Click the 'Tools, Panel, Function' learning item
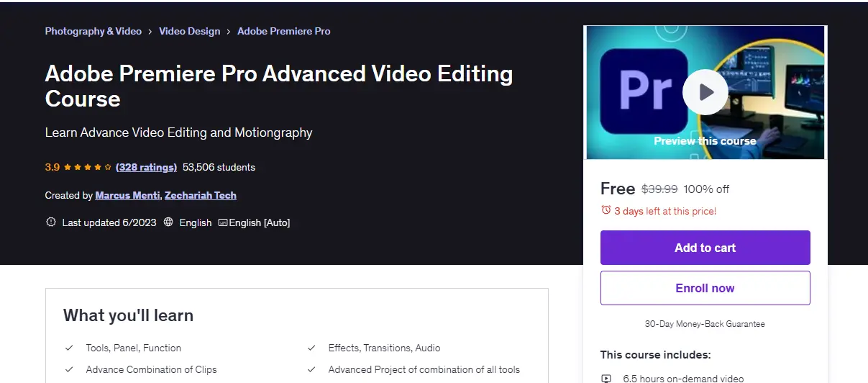This screenshot has width=868, height=383. [x=134, y=348]
